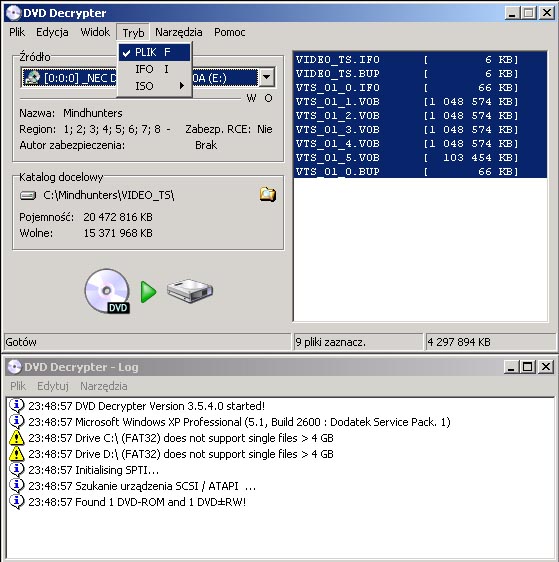559x562 pixels.
Task: Browse for destination folder with folder icon
Action: pyautogui.click(x=268, y=194)
